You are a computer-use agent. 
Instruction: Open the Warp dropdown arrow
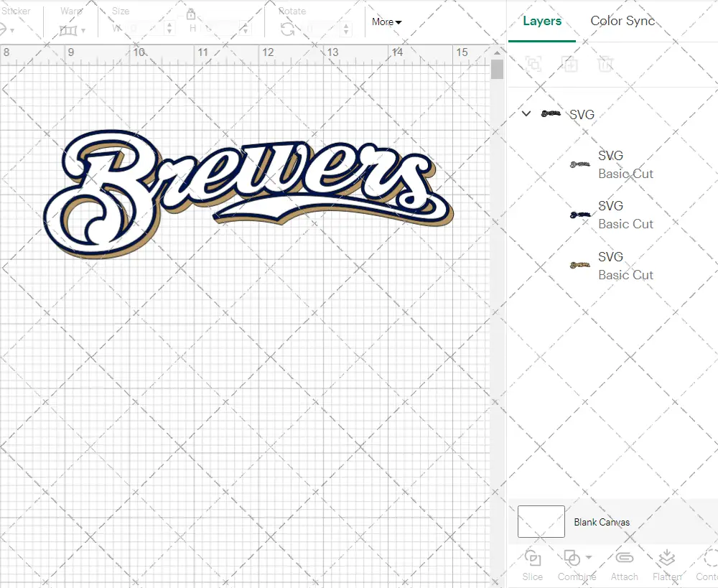[x=83, y=31]
